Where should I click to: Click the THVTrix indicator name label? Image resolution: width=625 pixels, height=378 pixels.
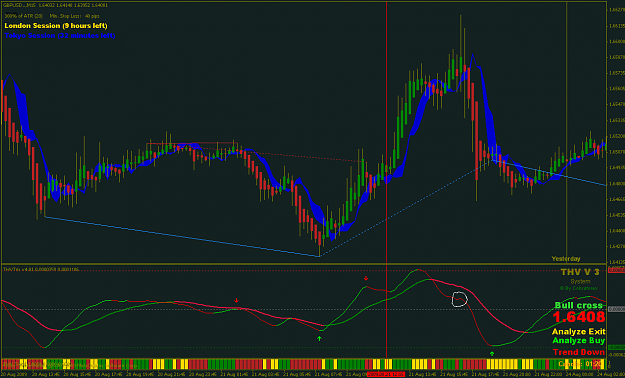[41, 270]
